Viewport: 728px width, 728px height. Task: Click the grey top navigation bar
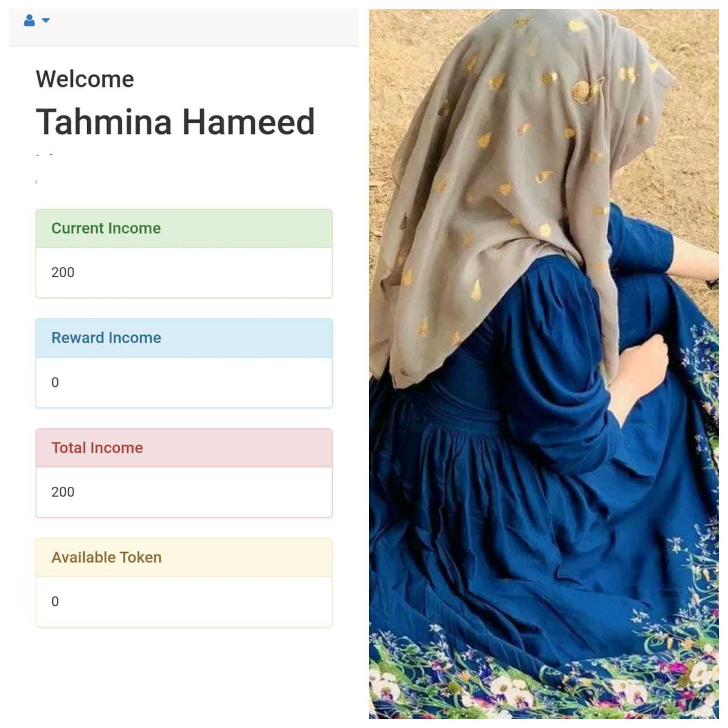tap(184, 27)
